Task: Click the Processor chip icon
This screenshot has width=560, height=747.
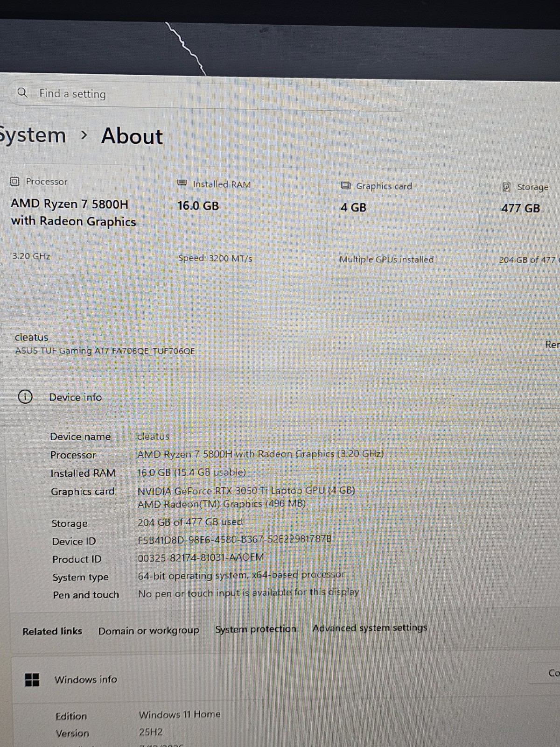Action: pyautogui.click(x=15, y=181)
